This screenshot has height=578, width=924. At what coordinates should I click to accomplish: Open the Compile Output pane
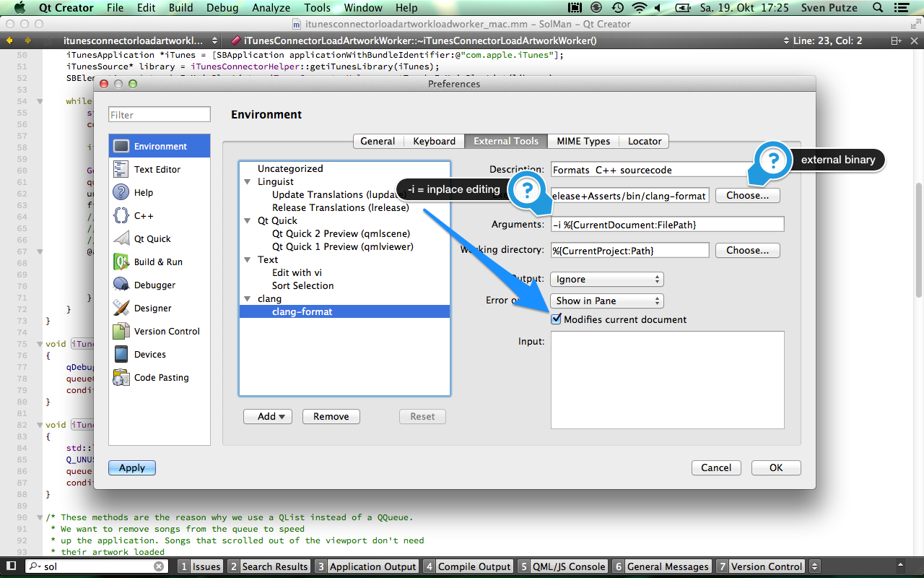coord(468,566)
